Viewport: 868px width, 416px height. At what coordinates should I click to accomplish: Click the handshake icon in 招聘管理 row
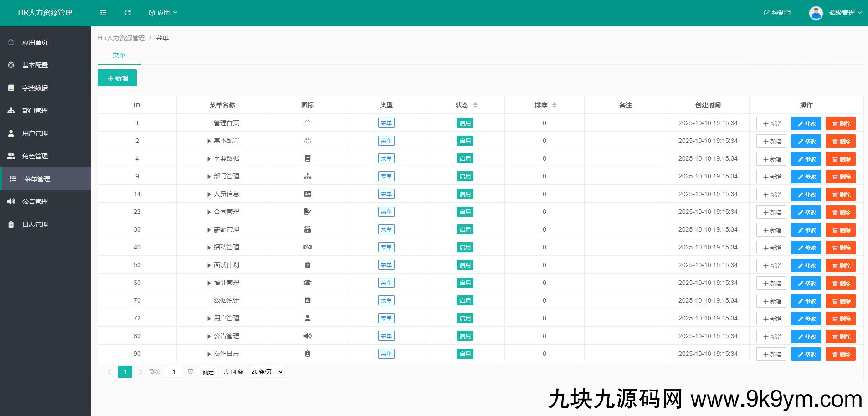(308, 247)
